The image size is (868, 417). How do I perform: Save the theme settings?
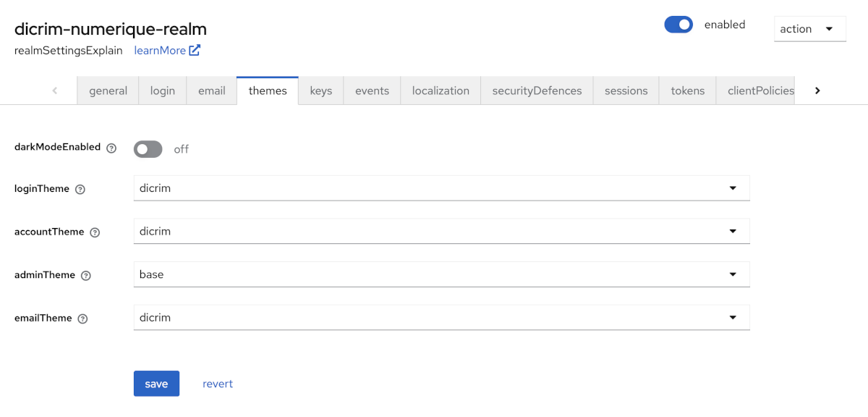click(x=156, y=383)
